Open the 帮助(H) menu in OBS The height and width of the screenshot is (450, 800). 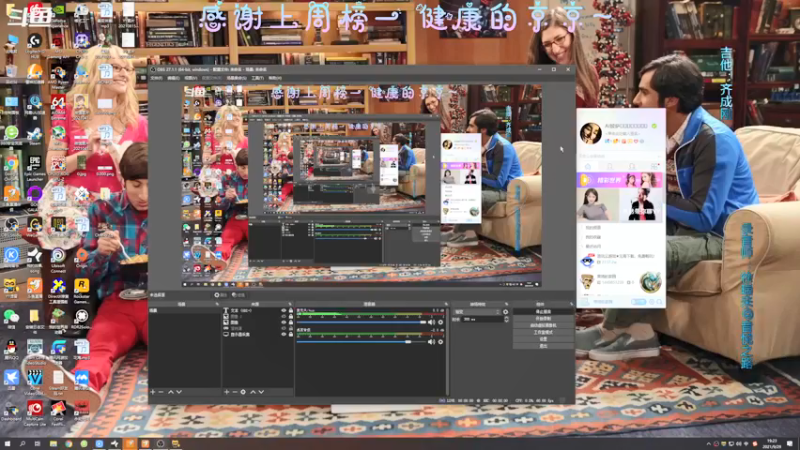coord(275,78)
